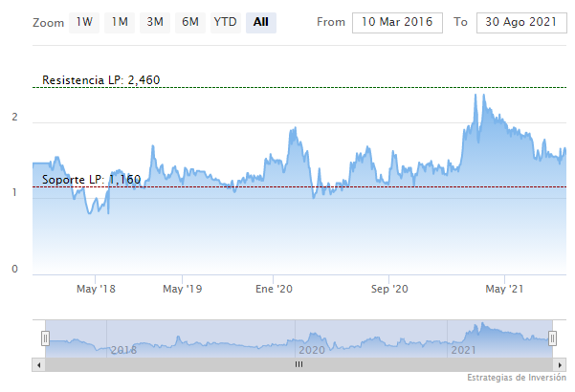Click the 2020 label in navigator
575x392 pixels.
point(312,350)
